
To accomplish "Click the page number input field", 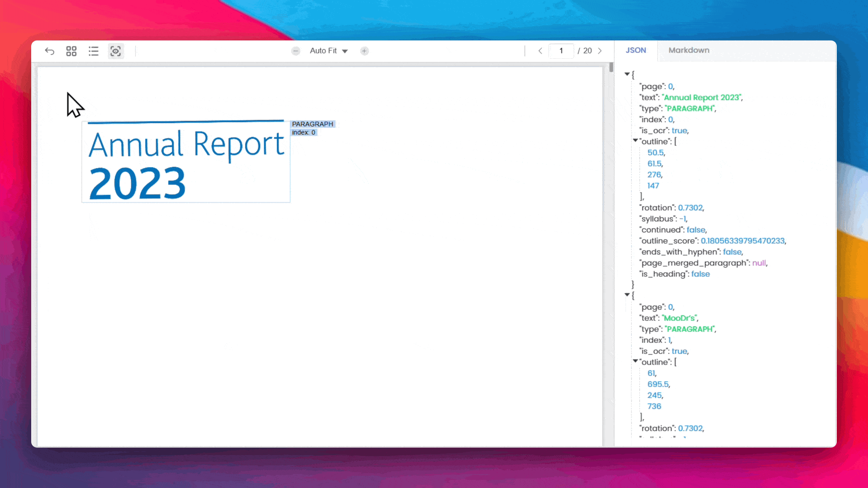I will (x=561, y=51).
